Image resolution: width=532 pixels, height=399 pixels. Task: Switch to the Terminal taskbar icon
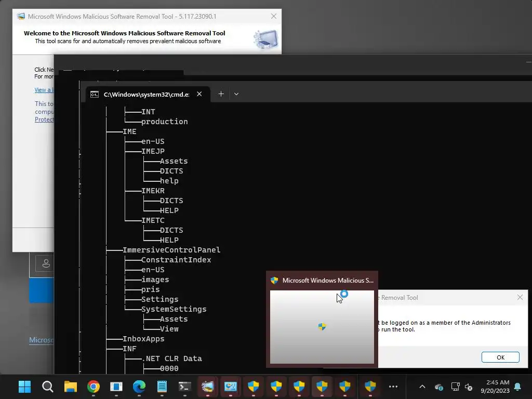185,387
